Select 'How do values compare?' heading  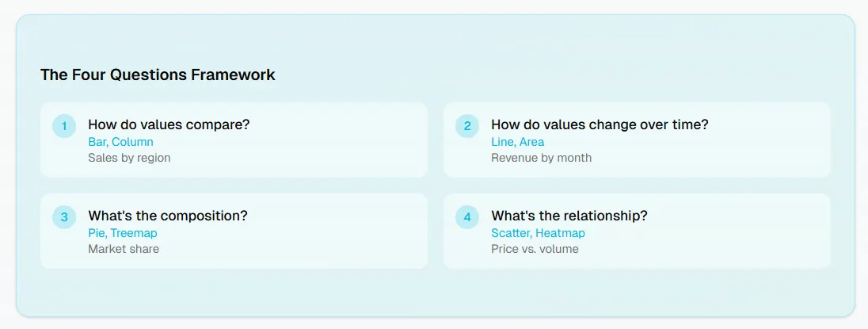point(169,124)
